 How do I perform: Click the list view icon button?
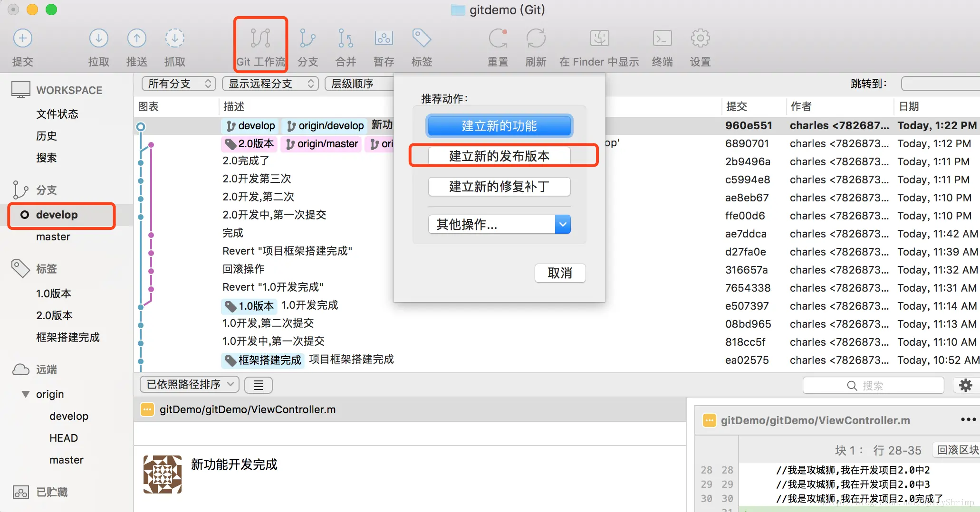[258, 385]
